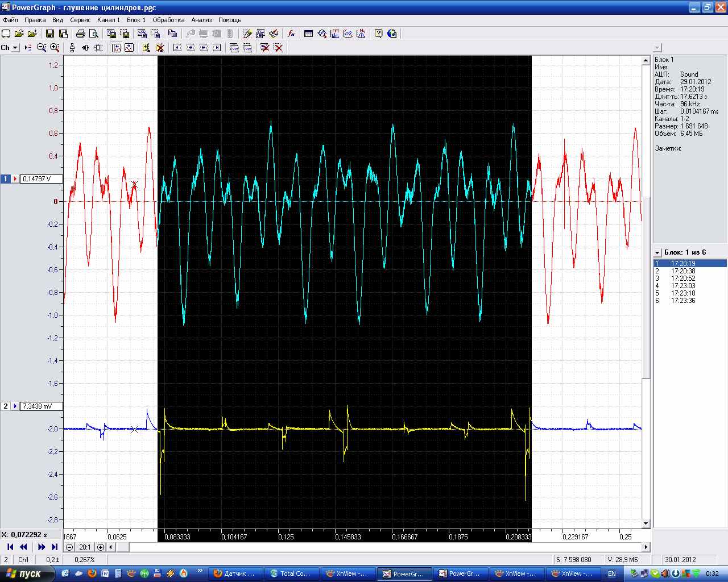728x582 pixels.
Task: Select block 4 at 17:23:03
Action: pos(690,286)
